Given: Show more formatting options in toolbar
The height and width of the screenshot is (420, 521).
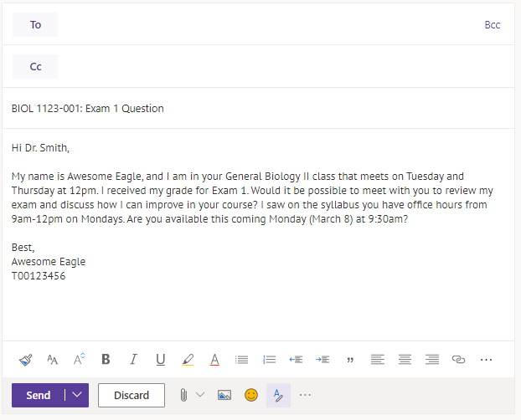Looking at the screenshot, I should pyautogui.click(x=486, y=360).
